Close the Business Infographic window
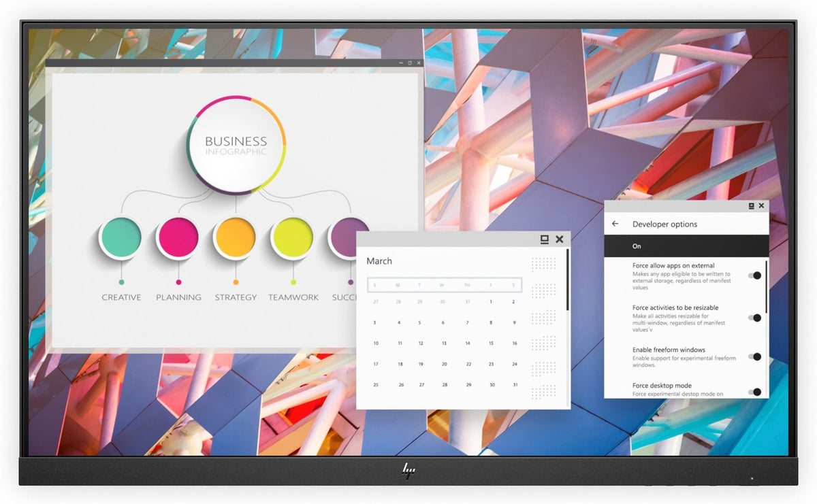Screen dimensions: 817x504 [x=419, y=63]
